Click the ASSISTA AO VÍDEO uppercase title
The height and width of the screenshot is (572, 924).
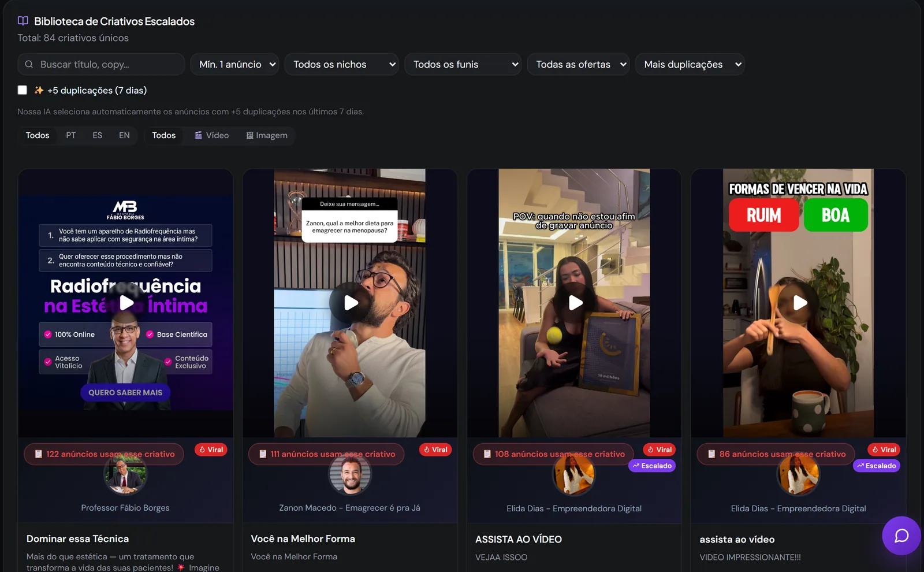[x=519, y=539]
